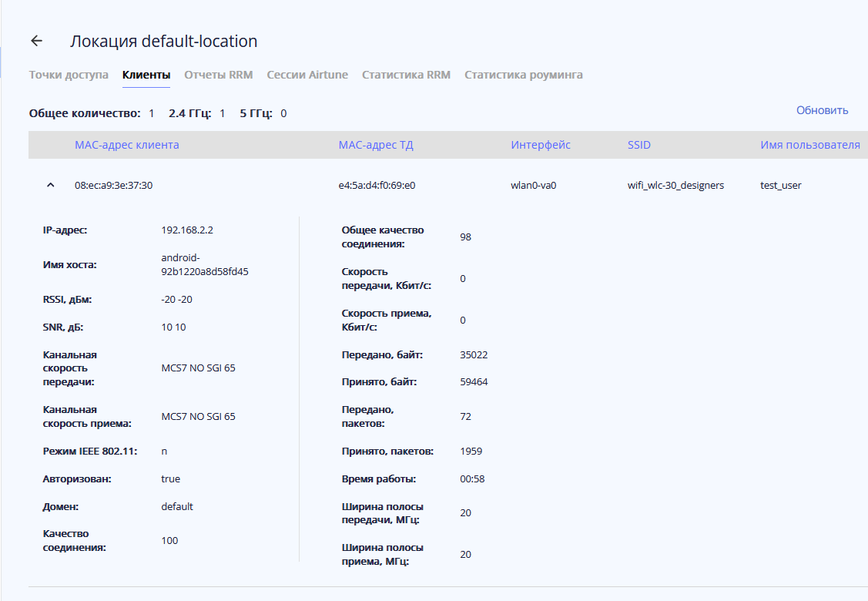Click the wlan0-va0 interface cell
868x601 pixels.
tap(534, 186)
